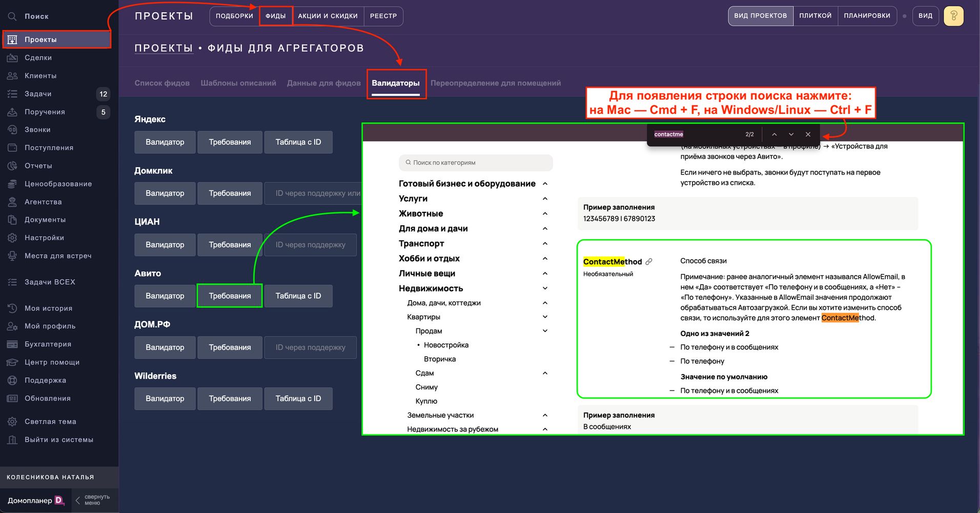Click the Агентства sidebar icon
Viewport: 980px width, 513px height.
point(12,202)
